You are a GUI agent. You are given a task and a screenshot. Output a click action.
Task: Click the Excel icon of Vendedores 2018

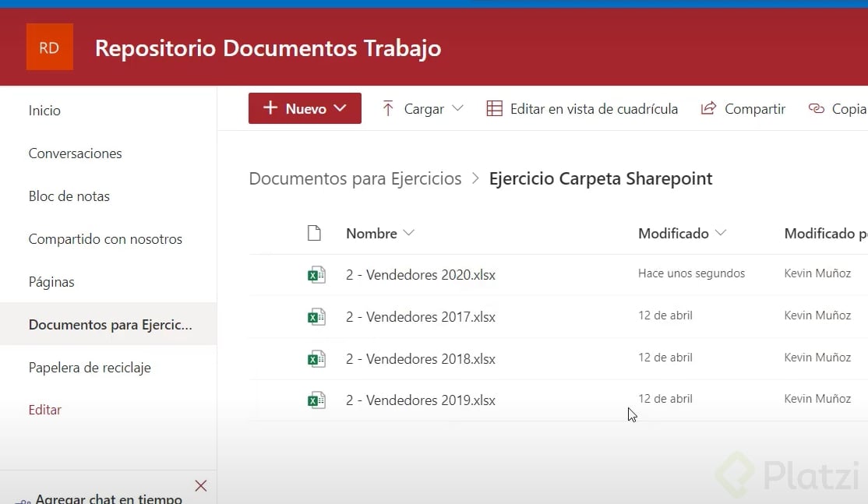[316, 358]
